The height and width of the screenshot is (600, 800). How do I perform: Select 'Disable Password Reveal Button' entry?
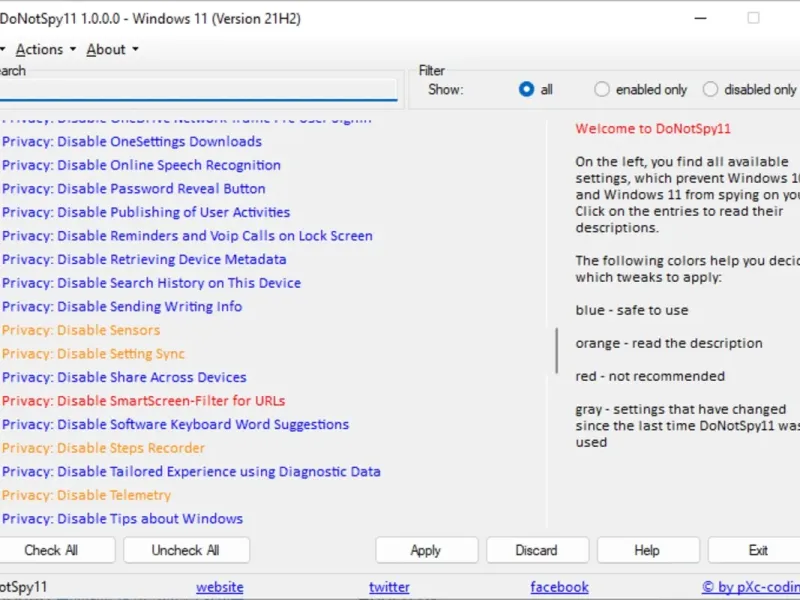[x=134, y=188]
